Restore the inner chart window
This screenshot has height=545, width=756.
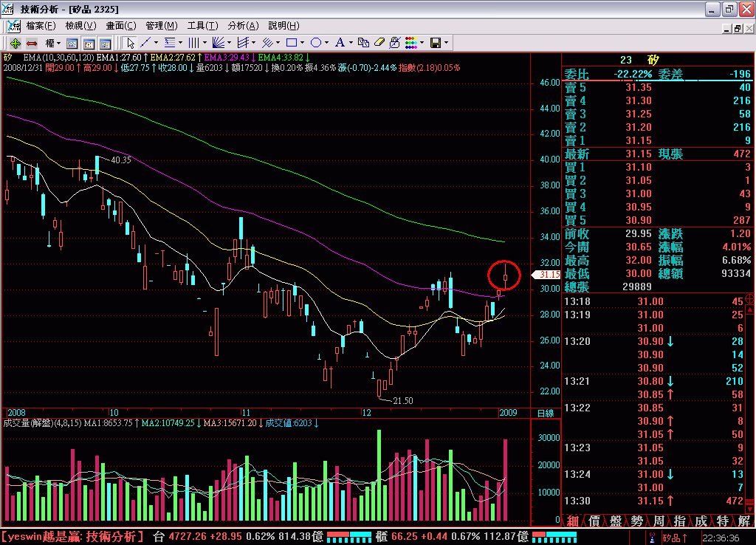tap(738, 29)
